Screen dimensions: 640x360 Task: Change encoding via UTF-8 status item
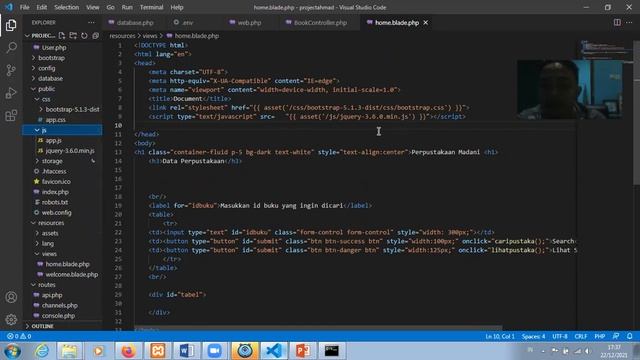[x=560, y=336]
